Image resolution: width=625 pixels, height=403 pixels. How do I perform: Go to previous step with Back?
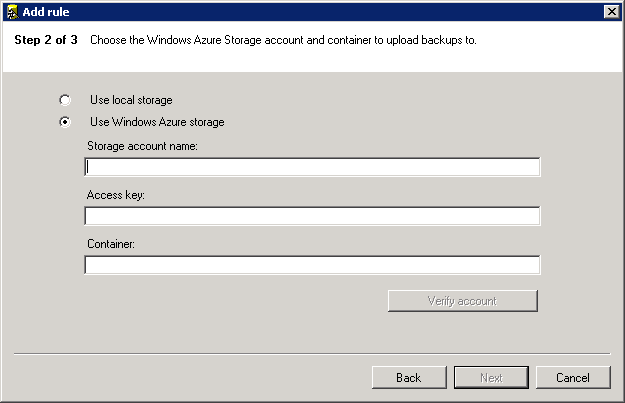[x=408, y=378]
